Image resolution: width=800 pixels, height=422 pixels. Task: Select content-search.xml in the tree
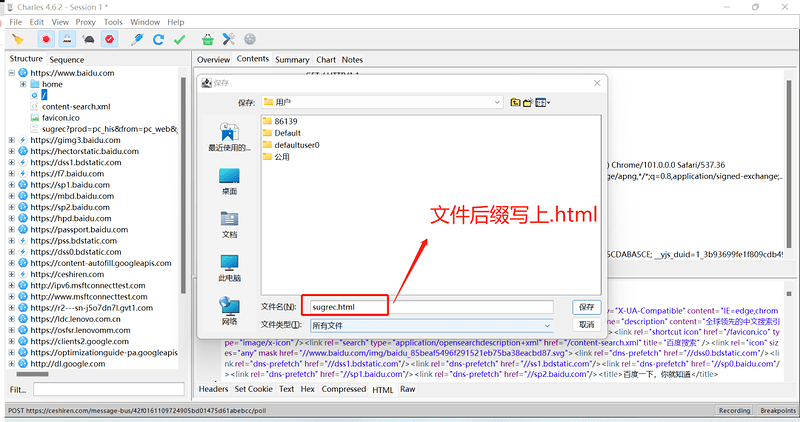tap(76, 107)
